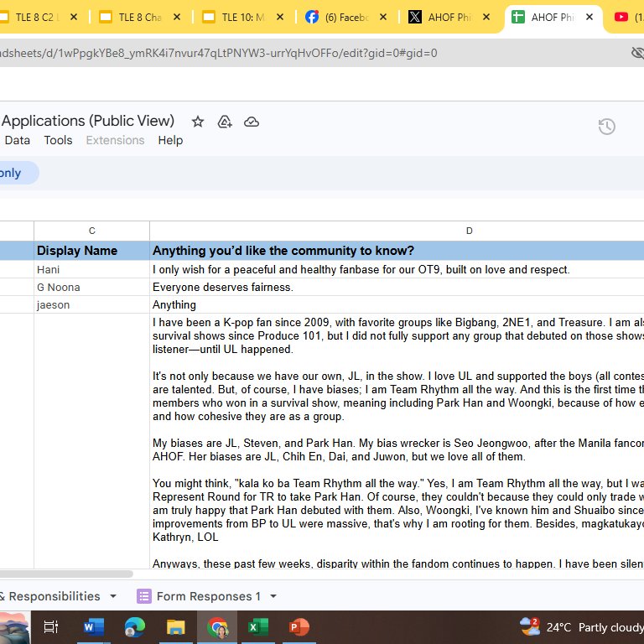This screenshot has width=644, height=644.
Task: Open the Data menu
Action: pos(18,141)
